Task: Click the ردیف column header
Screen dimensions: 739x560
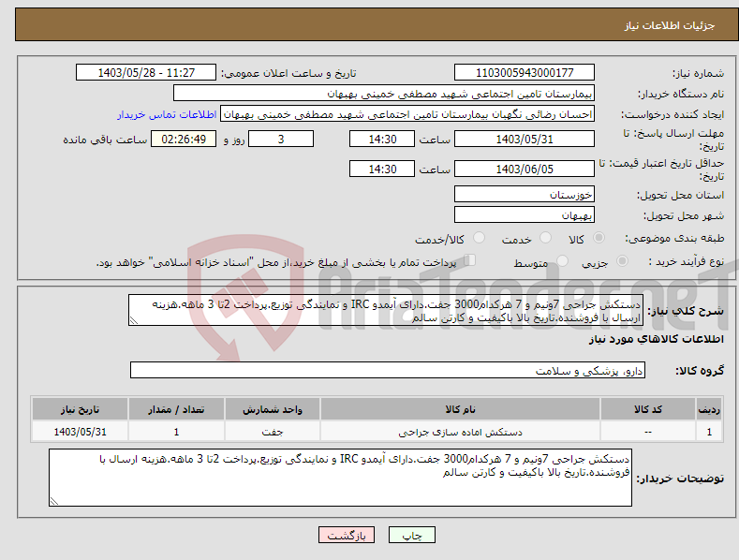Action: 709,409
